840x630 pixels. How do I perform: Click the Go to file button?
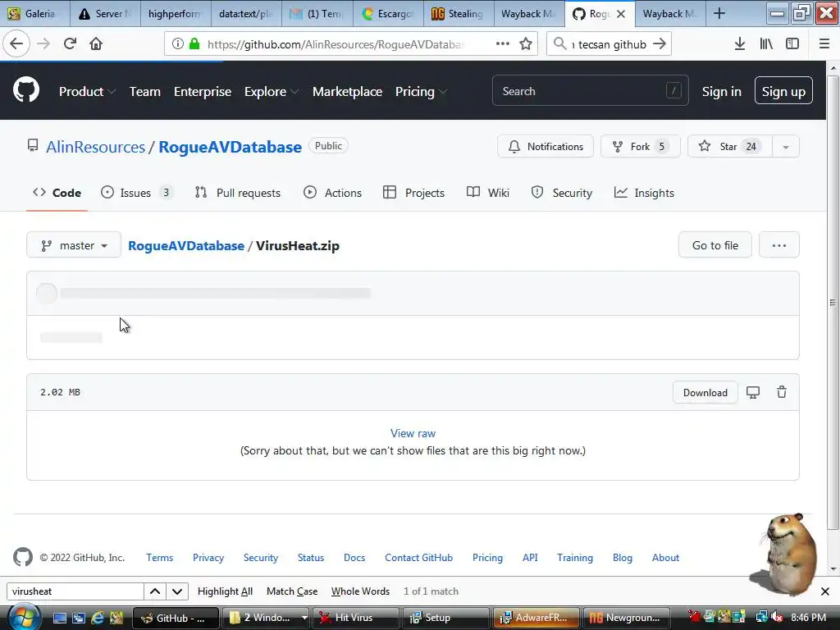tap(715, 245)
